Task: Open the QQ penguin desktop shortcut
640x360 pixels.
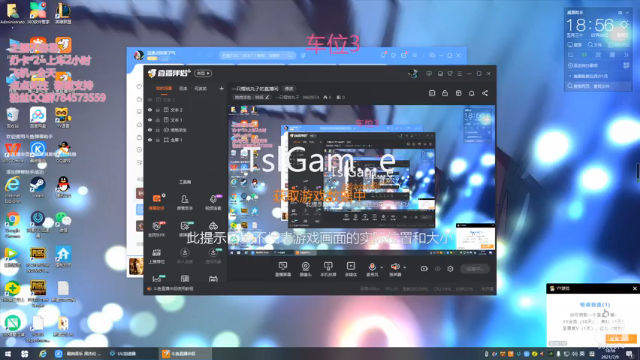Action: coord(63,187)
